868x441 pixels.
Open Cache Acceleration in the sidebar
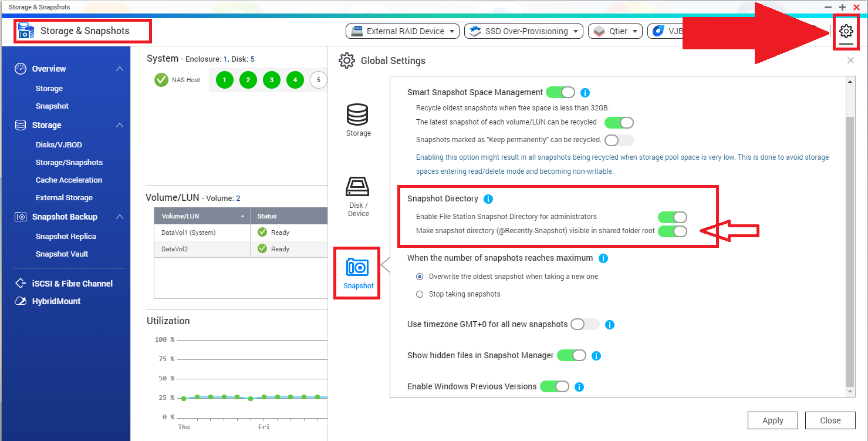pyautogui.click(x=69, y=180)
